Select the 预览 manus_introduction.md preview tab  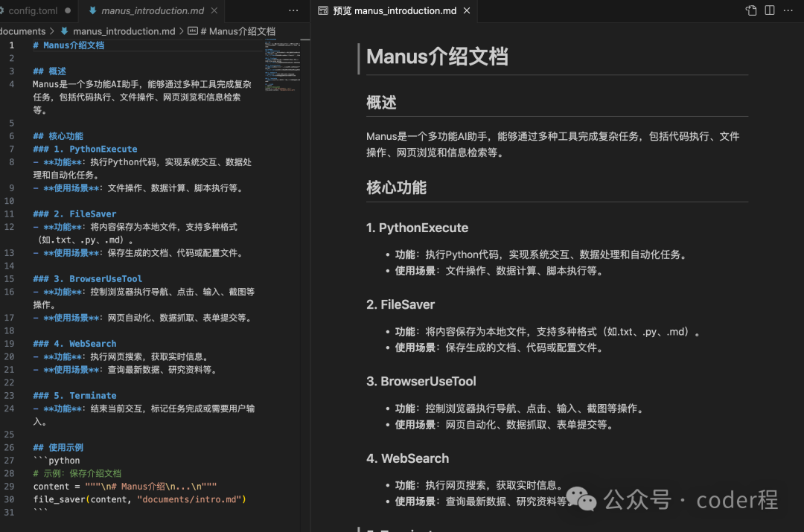395,10
